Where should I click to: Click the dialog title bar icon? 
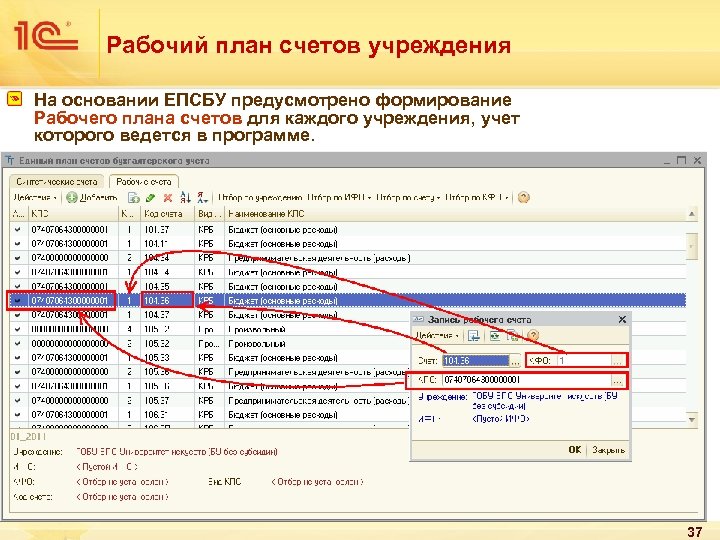pyautogui.click(x=419, y=319)
